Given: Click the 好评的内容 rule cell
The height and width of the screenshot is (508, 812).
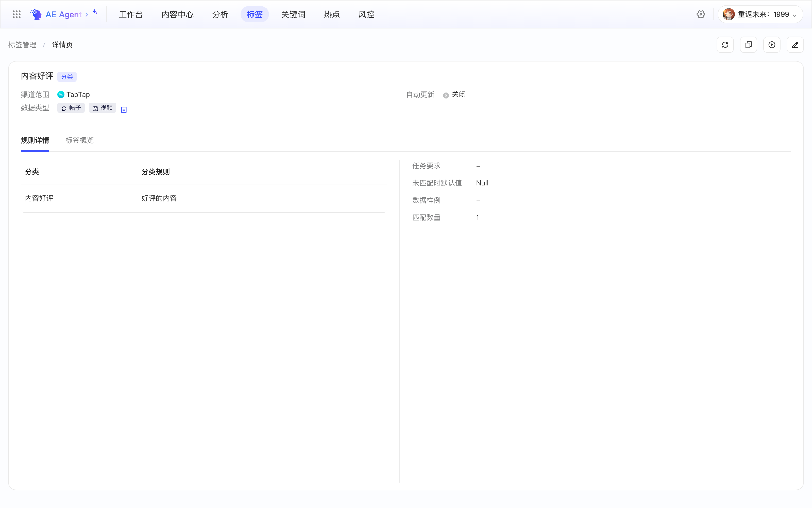Looking at the screenshot, I should coord(159,198).
